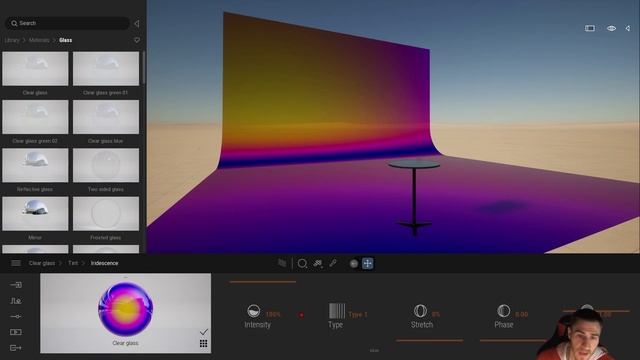This screenshot has width=640, height=360.
Task: Select the eyedropper material picker tool
Action: tap(333, 263)
